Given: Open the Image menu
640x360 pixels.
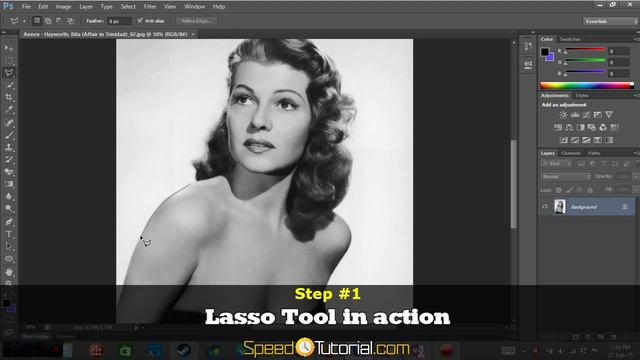Looking at the screenshot, I should pyautogui.click(x=63, y=7).
